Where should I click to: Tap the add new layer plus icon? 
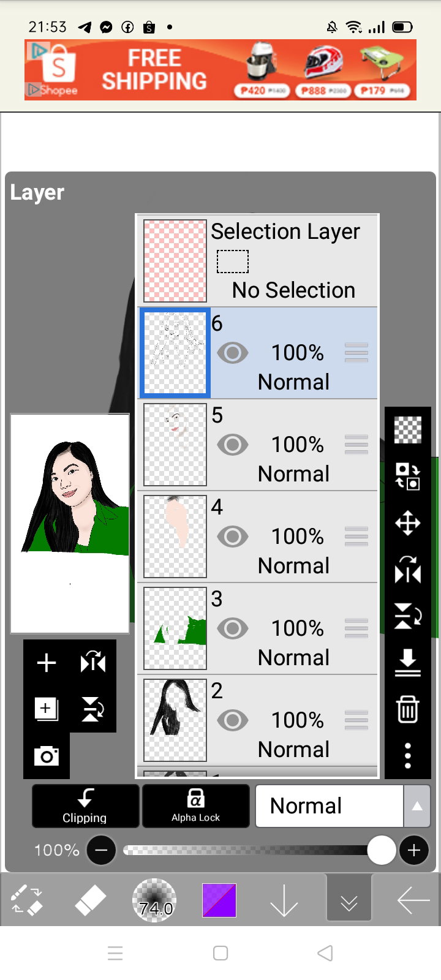click(x=47, y=663)
